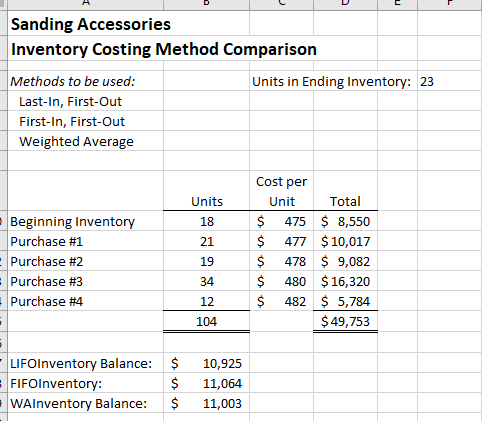Select the 'Weighted Average' cell
Image resolution: width=482 pixels, height=421 pixels.
pyautogui.click(x=86, y=141)
